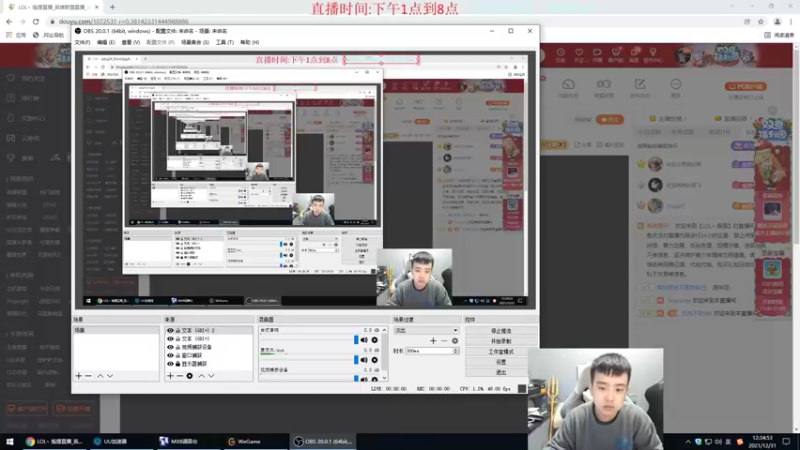
Task: Open Chrome profile icon
Action: coord(777,21)
